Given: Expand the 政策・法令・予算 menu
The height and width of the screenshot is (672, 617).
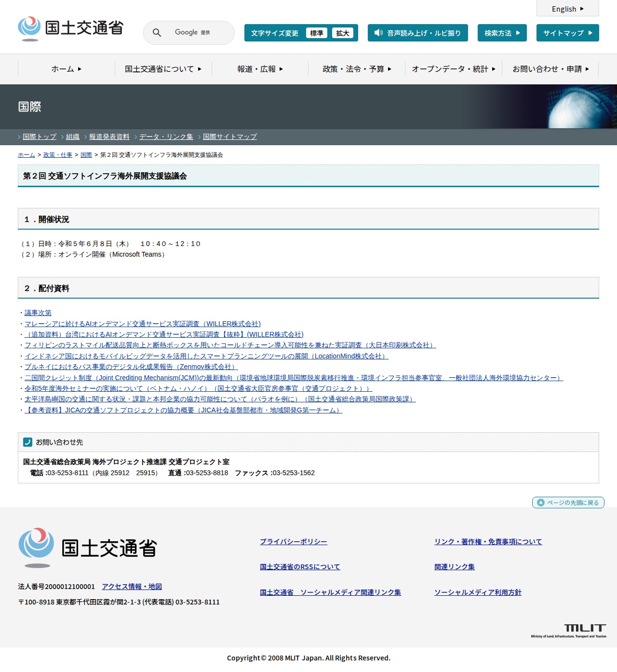Looking at the screenshot, I should [x=357, y=69].
